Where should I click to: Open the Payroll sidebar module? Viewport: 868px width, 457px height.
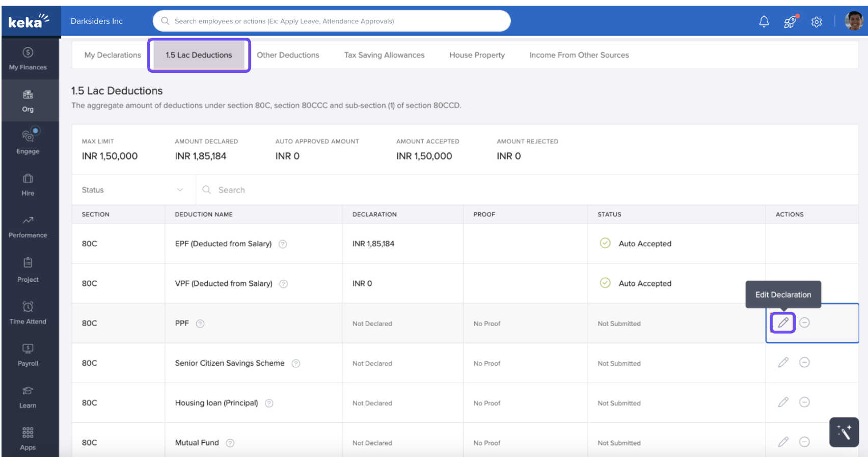click(28, 355)
